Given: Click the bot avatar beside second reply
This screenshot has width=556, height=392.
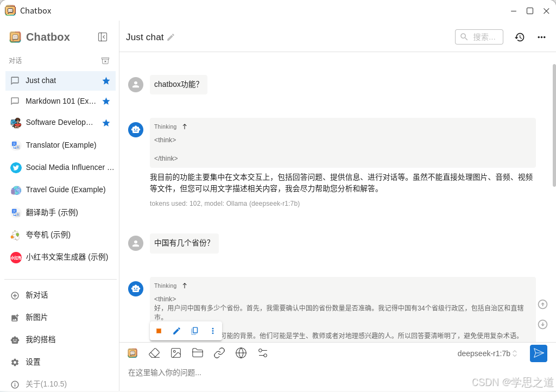Looking at the screenshot, I should click(135, 289).
